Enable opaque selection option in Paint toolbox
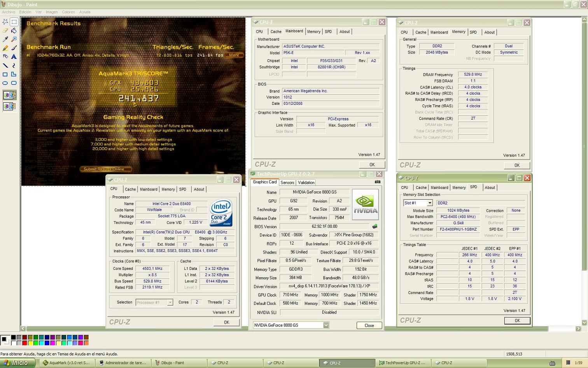Screen dimensions: 588x368 point(10,95)
